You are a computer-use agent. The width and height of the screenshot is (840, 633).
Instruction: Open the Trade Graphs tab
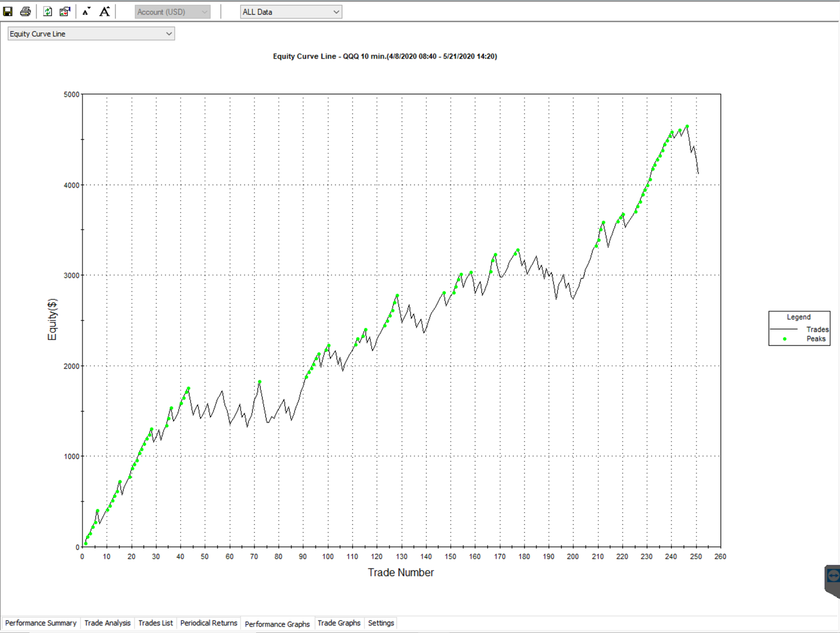point(339,623)
